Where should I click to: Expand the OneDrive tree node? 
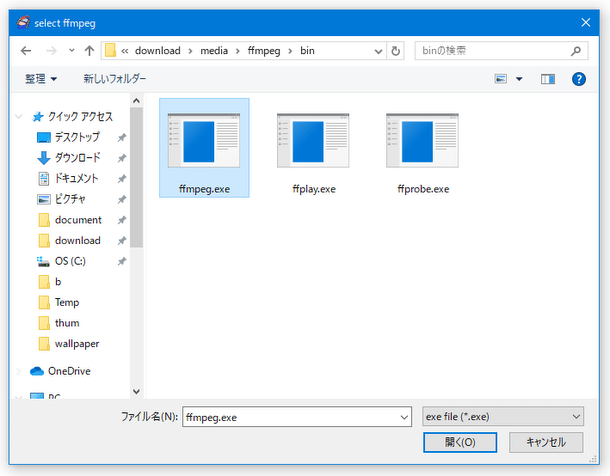pyautogui.click(x=18, y=371)
